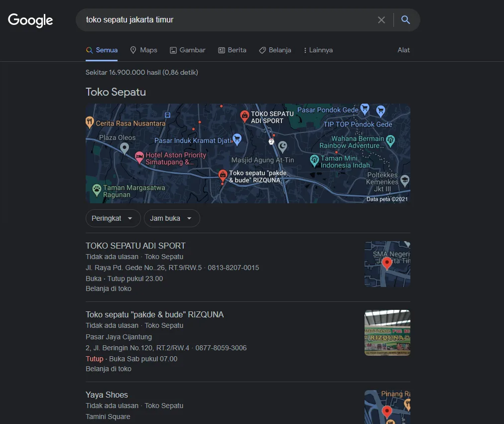Click the route 2 highway marker
This screenshot has height=424, width=504.
(271, 142)
